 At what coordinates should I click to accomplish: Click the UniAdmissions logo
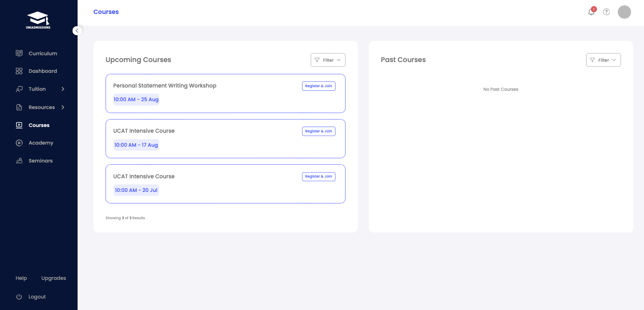point(38,20)
